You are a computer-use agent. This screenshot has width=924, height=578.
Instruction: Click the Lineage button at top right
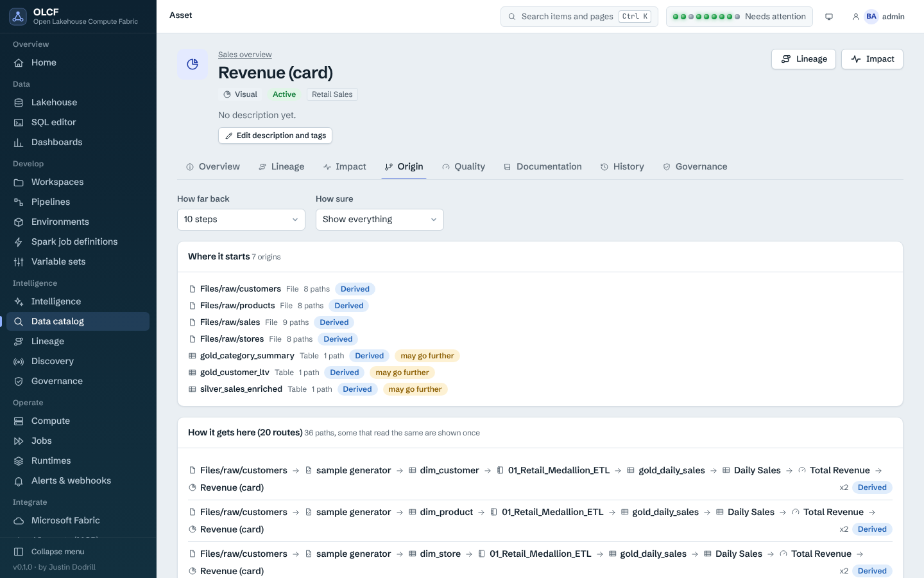[x=804, y=59]
